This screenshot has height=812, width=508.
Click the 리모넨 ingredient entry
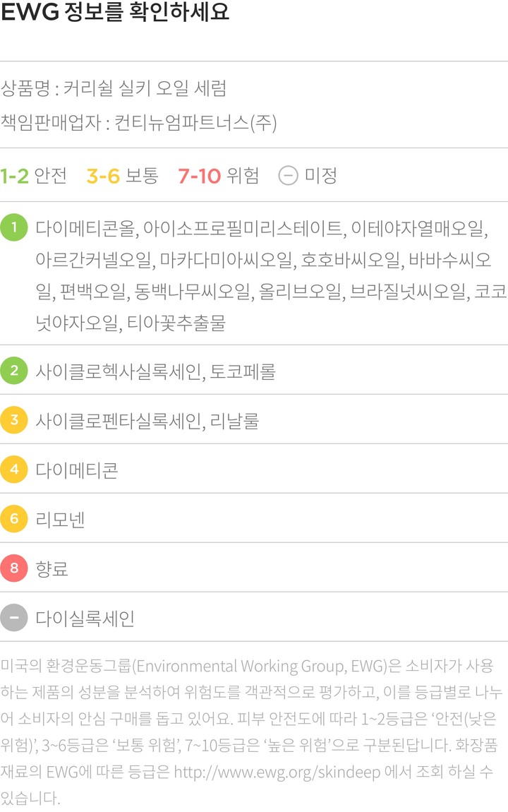[61, 519]
